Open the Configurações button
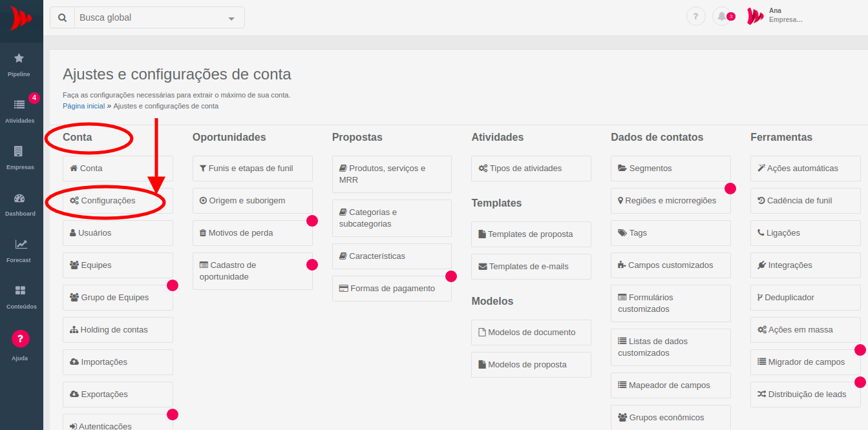 tap(118, 201)
